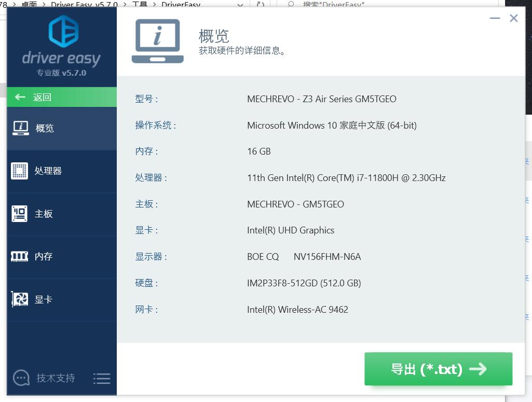Screen dimensions: 532x402
Task: Click the Explorer search box field
Action: pyautogui.click(x=387, y=4)
